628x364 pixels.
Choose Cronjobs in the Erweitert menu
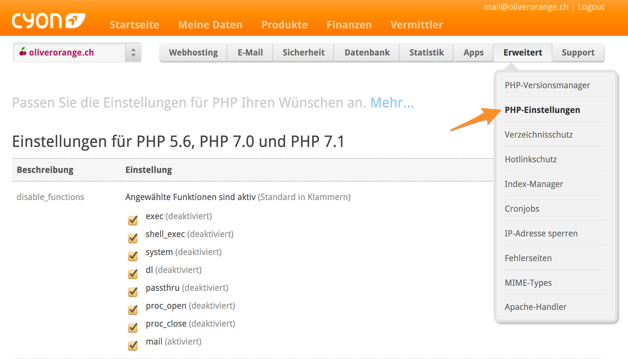point(522,209)
